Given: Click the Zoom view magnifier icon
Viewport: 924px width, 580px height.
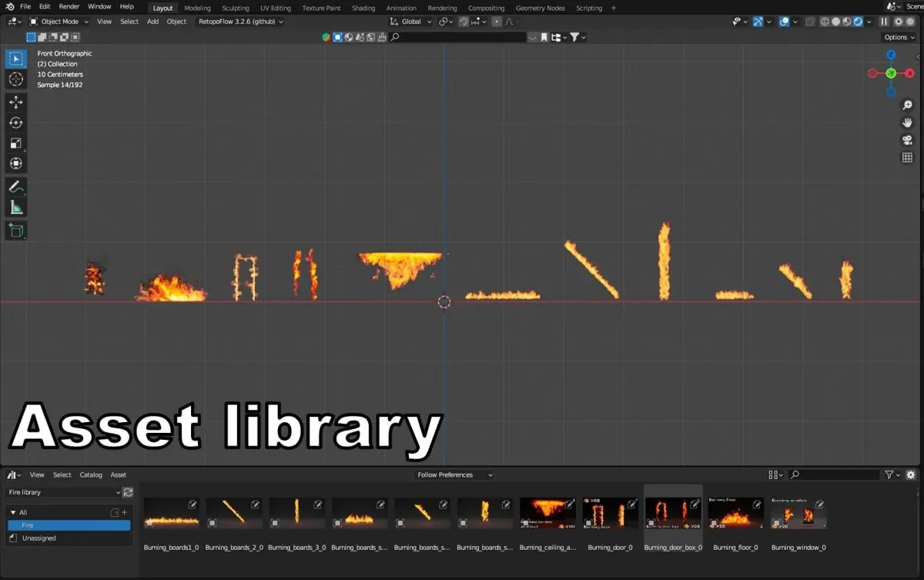Looking at the screenshot, I should [907, 106].
